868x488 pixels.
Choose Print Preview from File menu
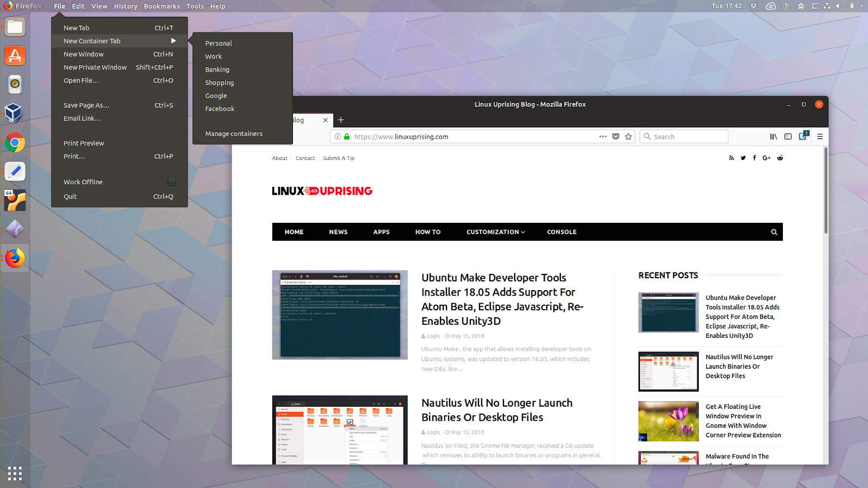[119, 143]
